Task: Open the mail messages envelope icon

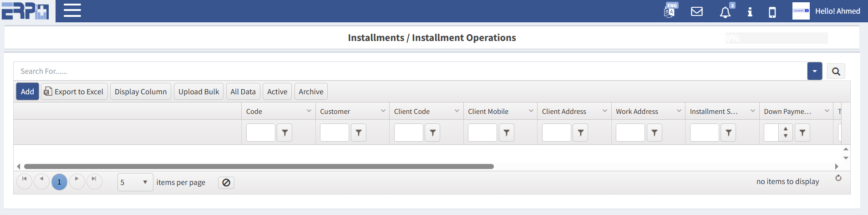Action: (696, 11)
